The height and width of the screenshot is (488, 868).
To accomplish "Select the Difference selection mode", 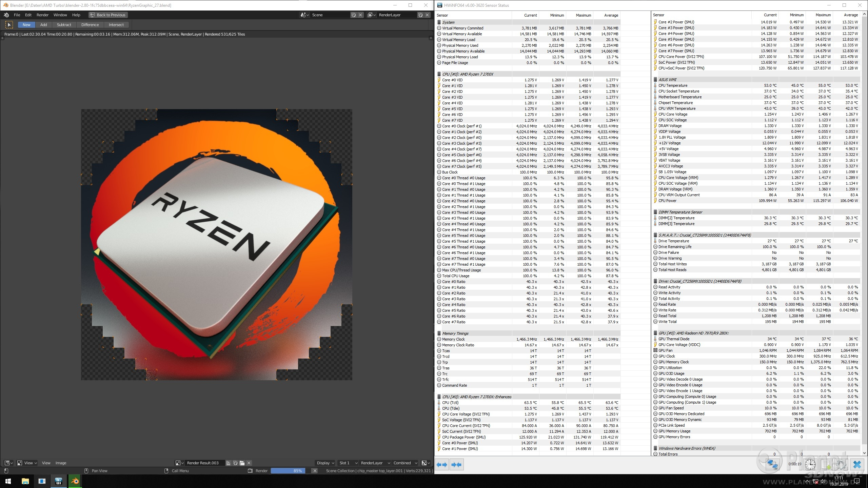I will [90, 25].
